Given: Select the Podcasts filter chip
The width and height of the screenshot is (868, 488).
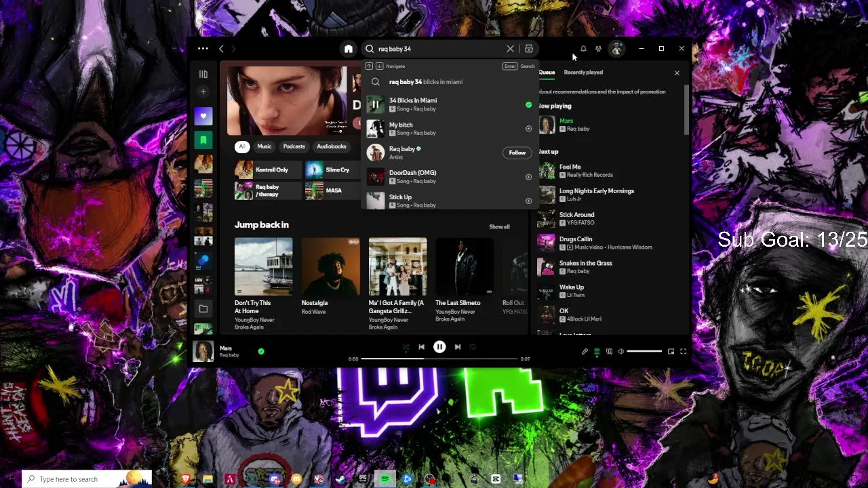Looking at the screenshot, I should 294,146.
